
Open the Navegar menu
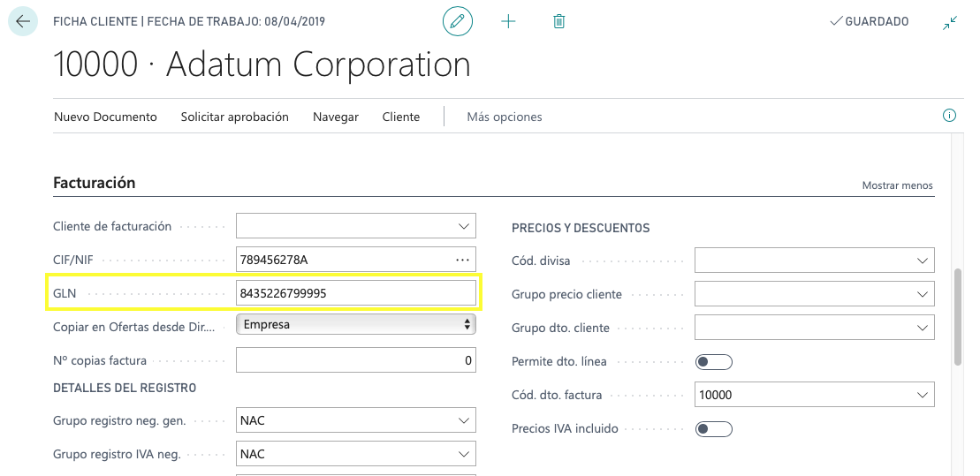click(x=336, y=117)
